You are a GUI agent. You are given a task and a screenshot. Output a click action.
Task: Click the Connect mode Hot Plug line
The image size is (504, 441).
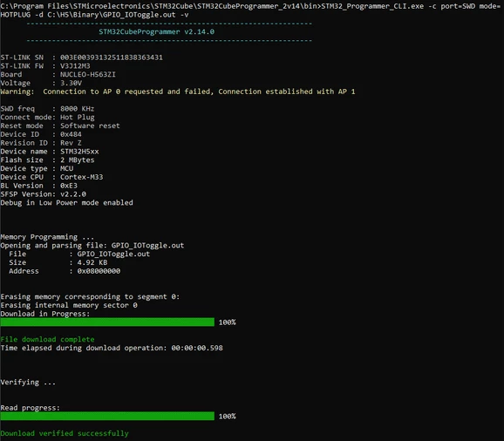tap(48, 118)
